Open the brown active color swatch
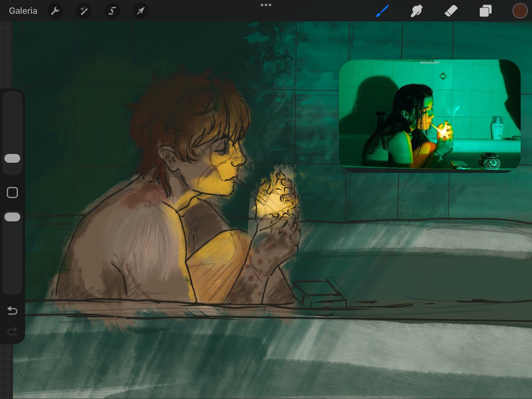Image resolution: width=532 pixels, height=399 pixels. (x=520, y=11)
